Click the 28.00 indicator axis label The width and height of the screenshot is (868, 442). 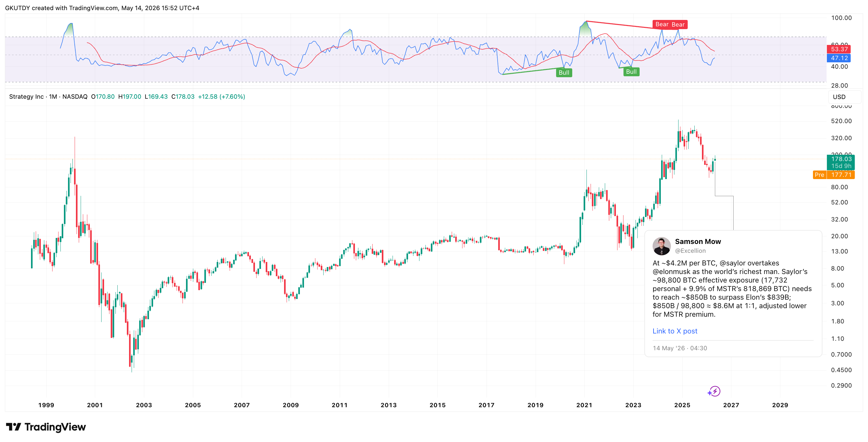pos(839,86)
